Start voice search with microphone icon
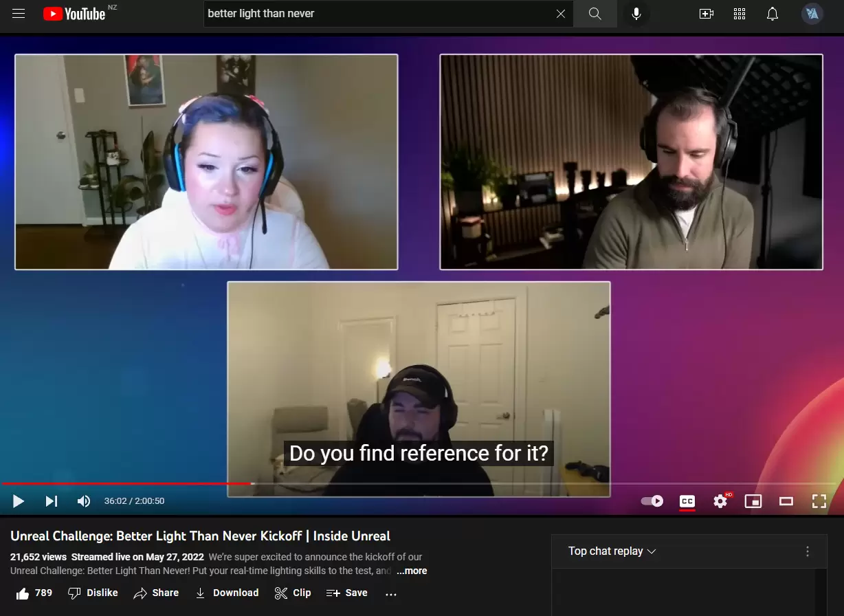This screenshot has width=844, height=616. click(x=636, y=14)
